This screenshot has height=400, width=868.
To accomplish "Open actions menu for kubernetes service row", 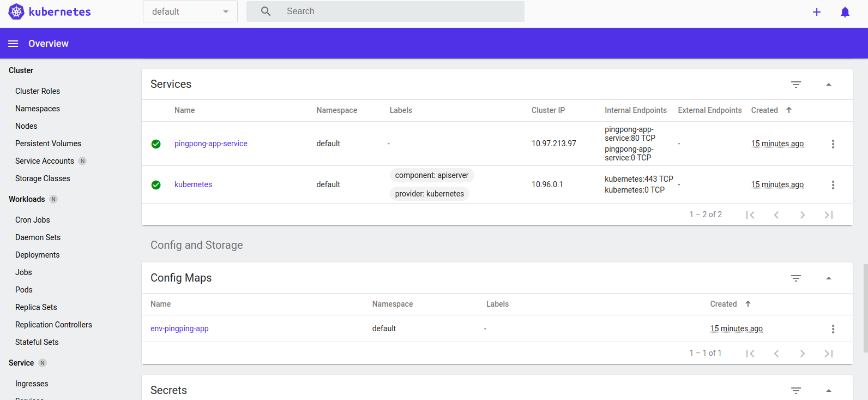I will coord(833,185).
